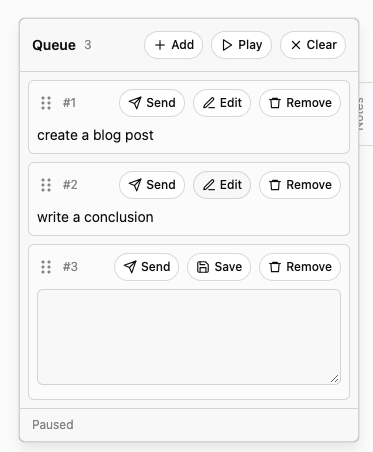Screen dimensions: 373x452
Task: Clear the entire queue
Action: (313, 45)
